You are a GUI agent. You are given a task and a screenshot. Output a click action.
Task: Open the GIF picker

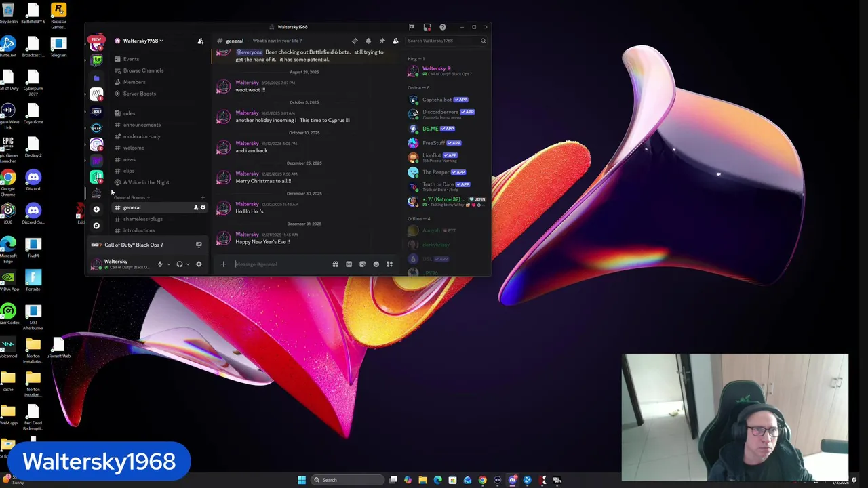(x=349, y=264)
